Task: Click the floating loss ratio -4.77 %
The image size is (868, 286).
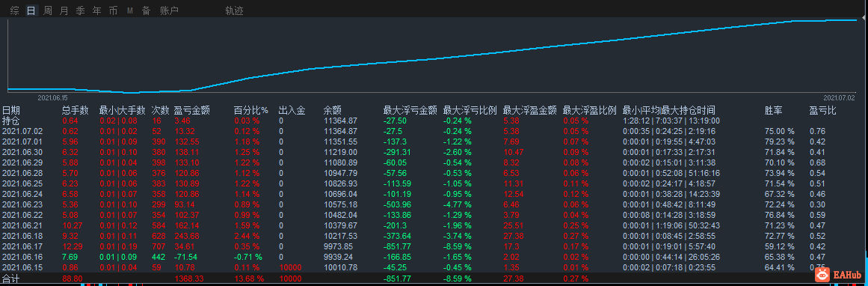Action: click(458, 204)
